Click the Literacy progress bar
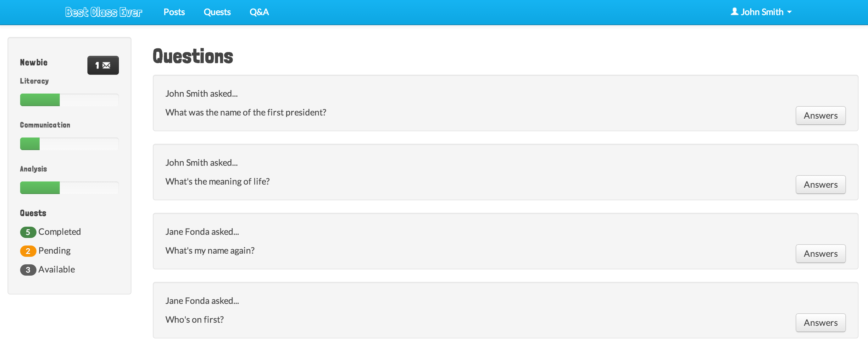868x356 pixels. pos(69,100)
